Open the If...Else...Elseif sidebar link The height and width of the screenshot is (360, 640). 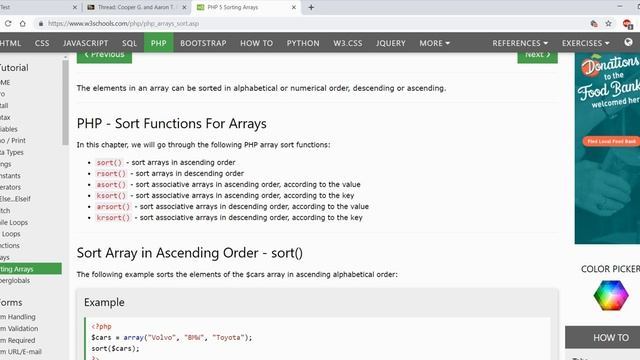pos(15,199)
